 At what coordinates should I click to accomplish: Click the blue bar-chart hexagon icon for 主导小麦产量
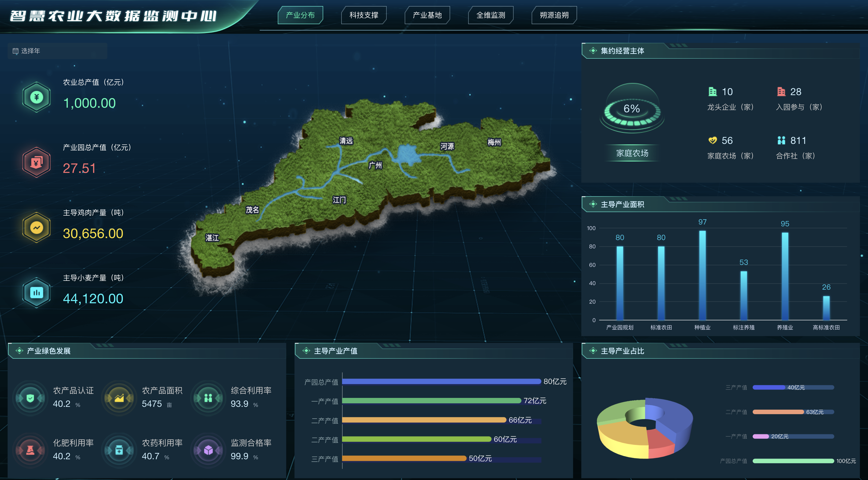(x=37, y=292)
